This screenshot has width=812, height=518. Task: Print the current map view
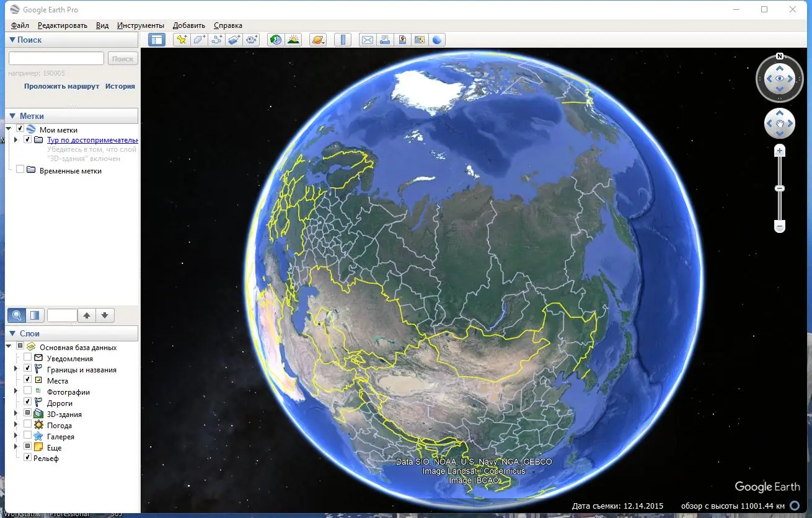[x=385, y=39]
